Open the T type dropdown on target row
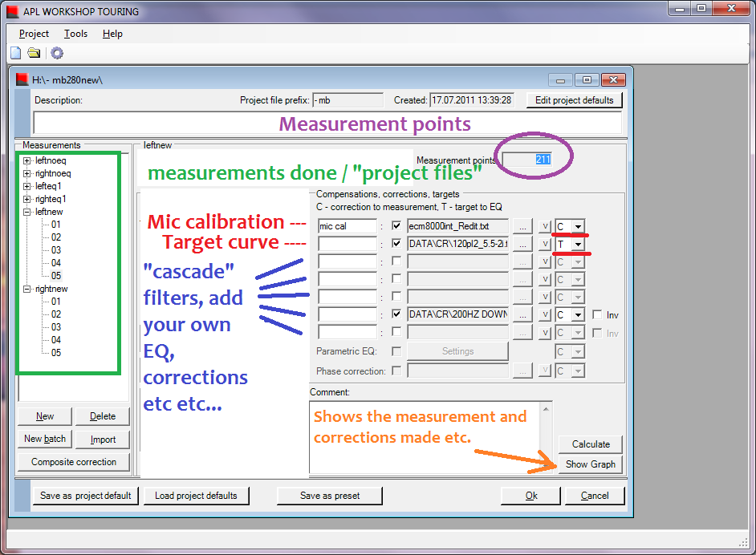This screenshot has width=756, height=555. tap(578, 245)
